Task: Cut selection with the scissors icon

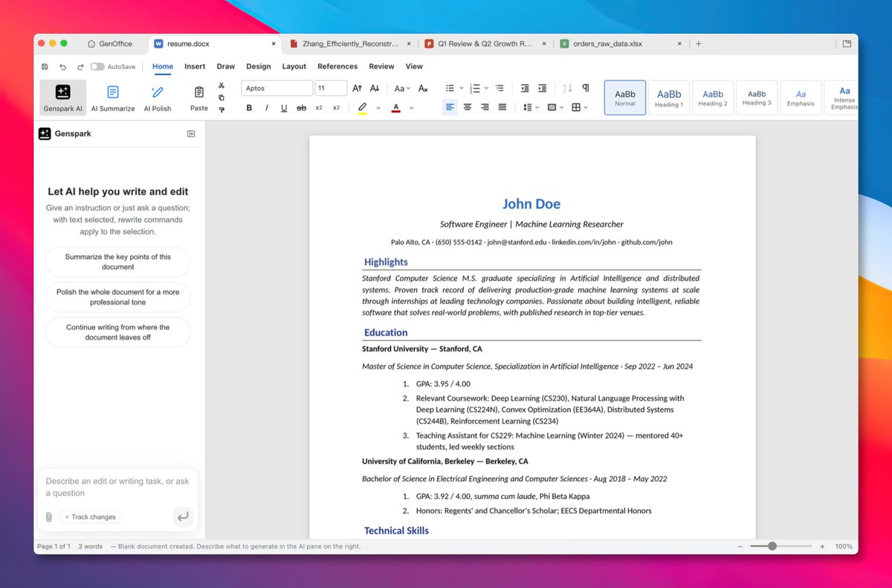Action: (x=222, y=85)
